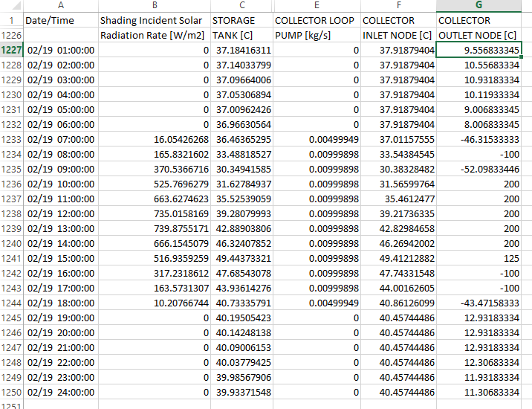This screenshot has height=409, width=532.
Task: Select inlet node value 49.41212882
Action: pos(399,259)
